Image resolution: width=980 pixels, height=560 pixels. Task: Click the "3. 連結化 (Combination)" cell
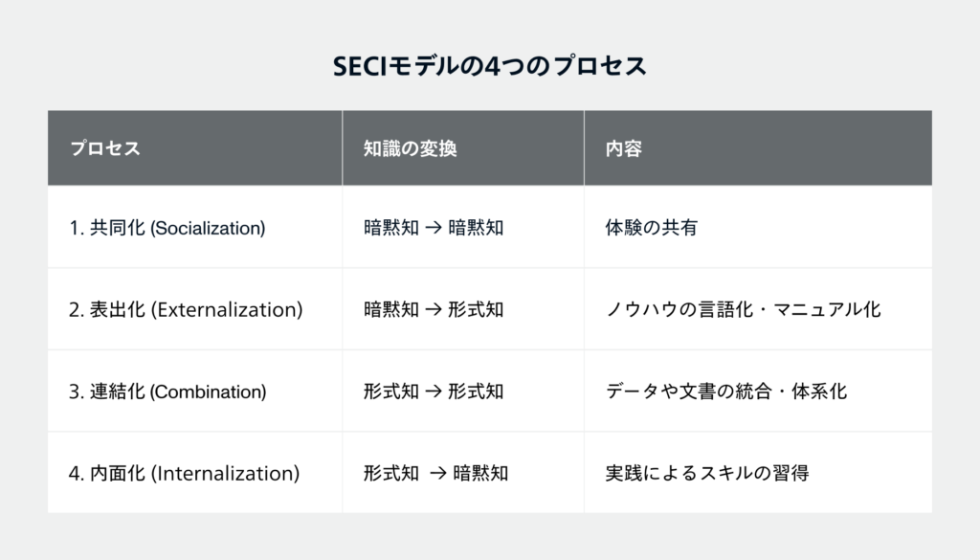click(169, 391)
